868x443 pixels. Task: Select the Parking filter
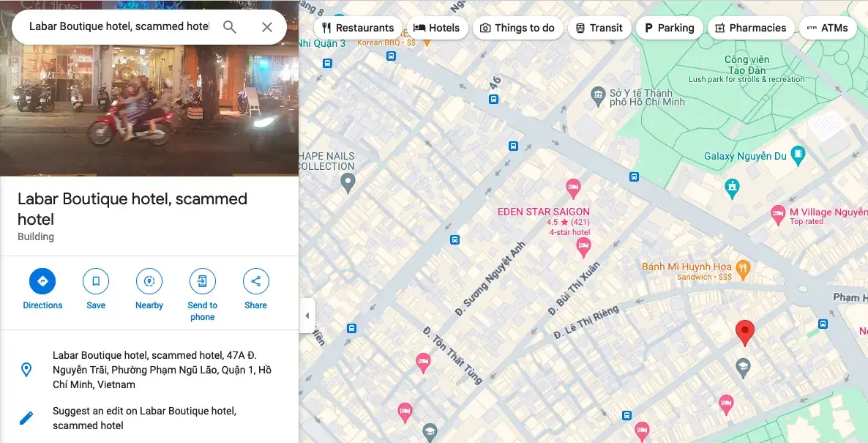[x=669, y=28]
